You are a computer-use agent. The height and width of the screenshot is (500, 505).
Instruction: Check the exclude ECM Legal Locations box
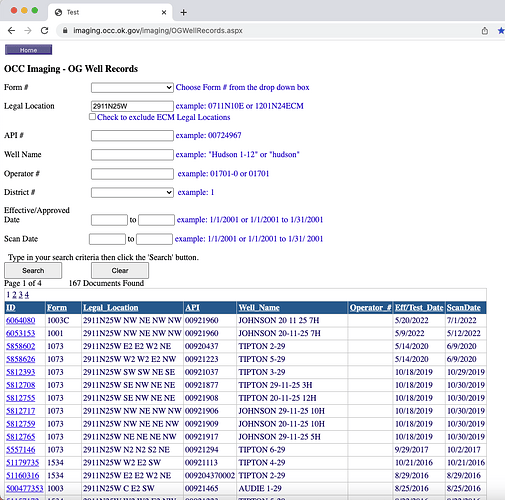92,117
